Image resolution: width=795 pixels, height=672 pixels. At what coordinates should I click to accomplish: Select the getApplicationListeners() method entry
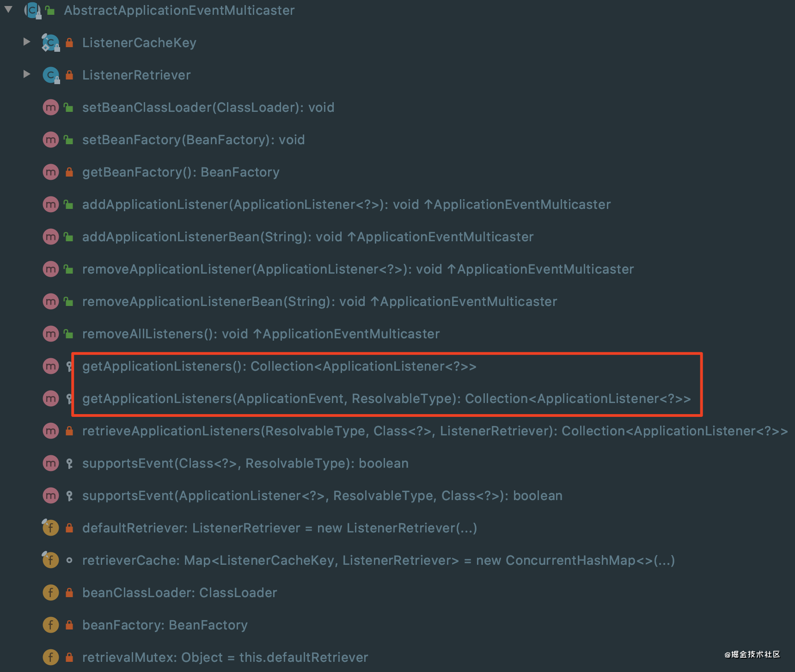click(x=279, y=366)
